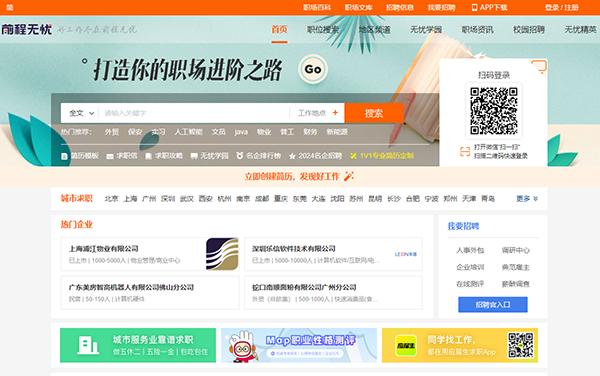Click the pencil icon after 发现好工作
The image size is (600, 376).
pos(349,176)
